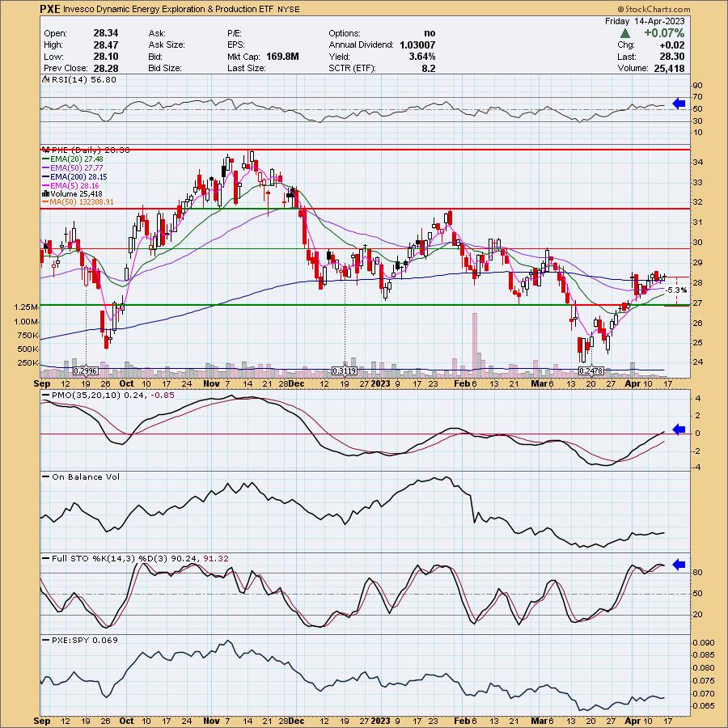Click the EMA(200) 28.15 legend entry
728x728 pixels.
pyautogui.click(x=75, y=177)
